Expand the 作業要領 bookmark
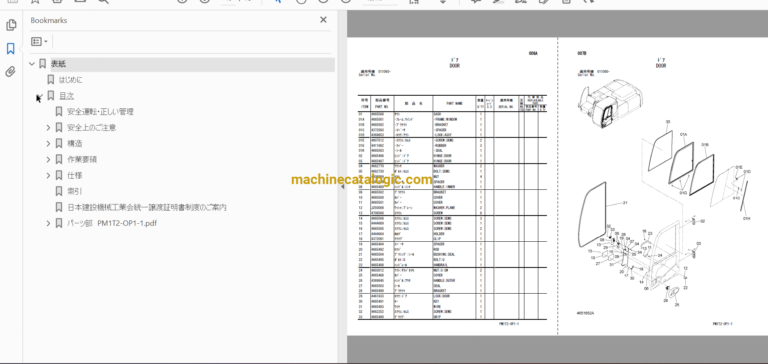768x364 pixels. [x=48, y=160]
